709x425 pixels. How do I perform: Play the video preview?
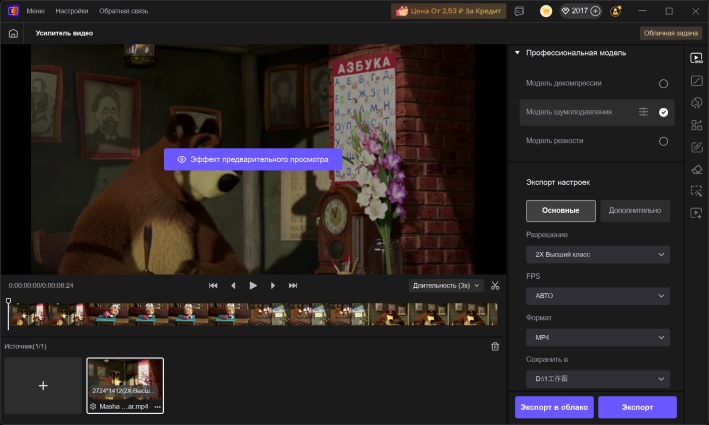click(x=253, y=286)
